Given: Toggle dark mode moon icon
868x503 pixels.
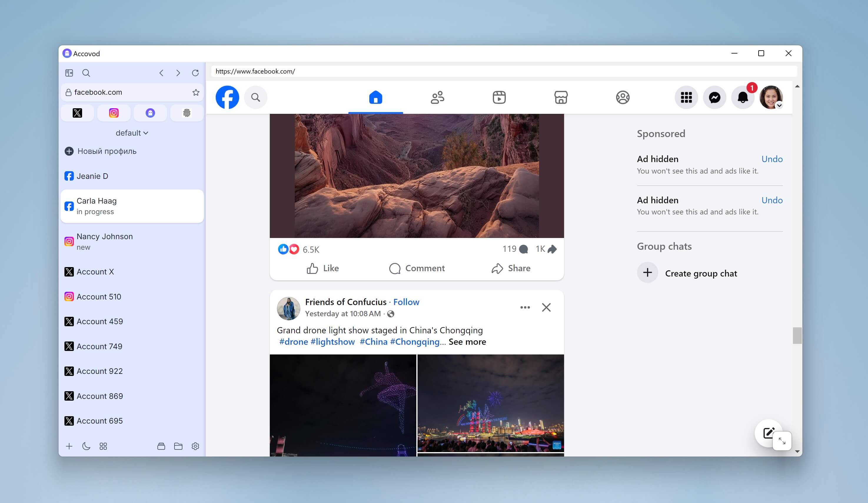Looking at the screenshot, I should (x=86, y=446).
